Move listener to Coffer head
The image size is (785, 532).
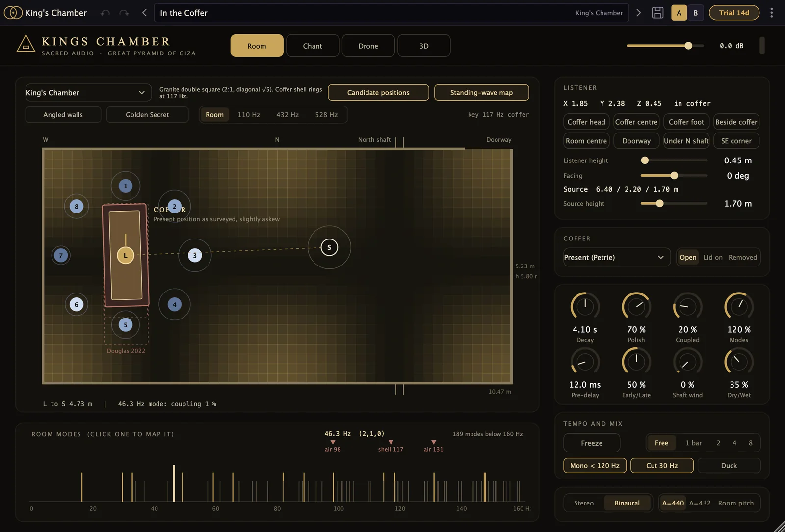[586, 122]
